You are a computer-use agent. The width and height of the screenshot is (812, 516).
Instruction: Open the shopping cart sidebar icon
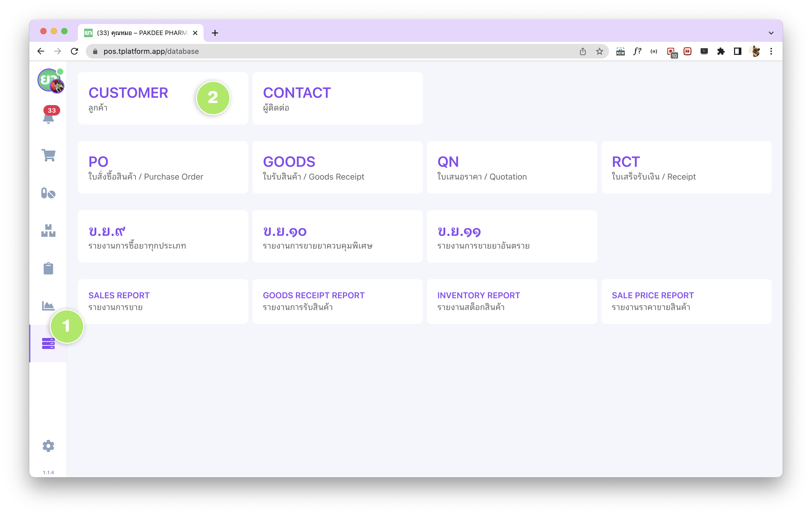pos(48,155)
